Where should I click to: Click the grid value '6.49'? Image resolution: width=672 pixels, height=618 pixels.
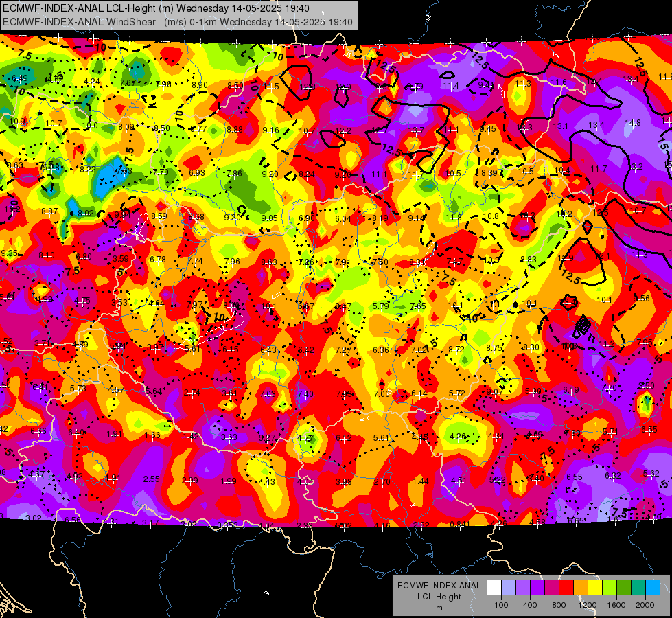[x=20, y=78]
